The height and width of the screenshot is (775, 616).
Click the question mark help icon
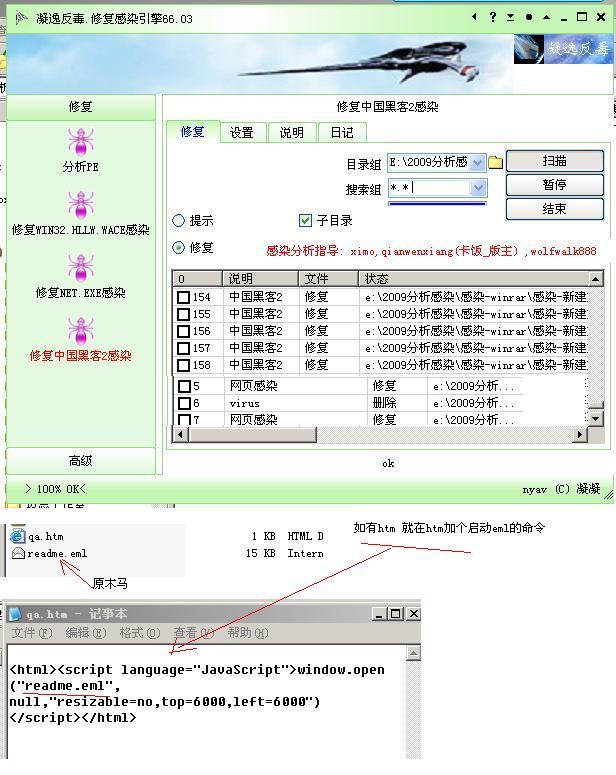tap(492, 17)
